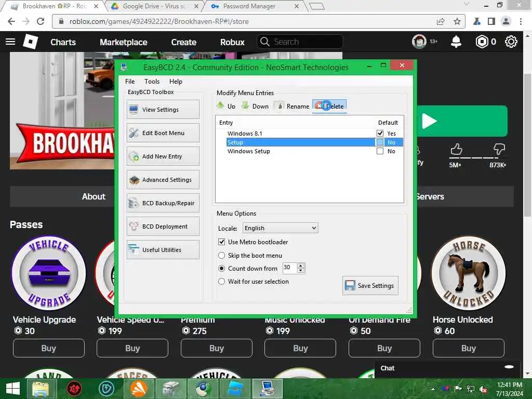Screen dimensions: 532x399
Task: Open browser three-dot menu
Action: [x=521, y=21]
